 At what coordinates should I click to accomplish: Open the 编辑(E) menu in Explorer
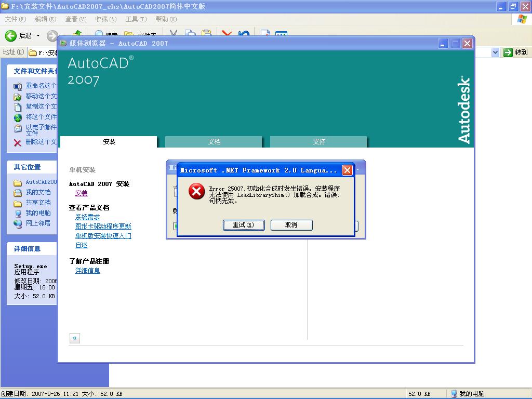46,19
